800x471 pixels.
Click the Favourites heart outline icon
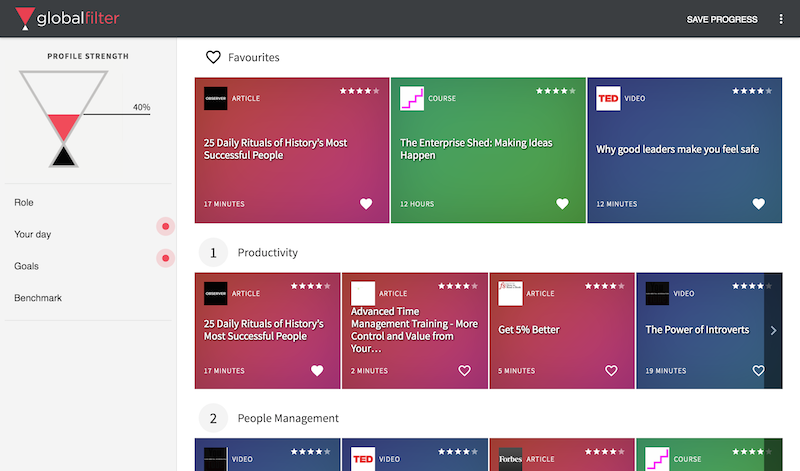pyautogui.click(x=213, y=57)
